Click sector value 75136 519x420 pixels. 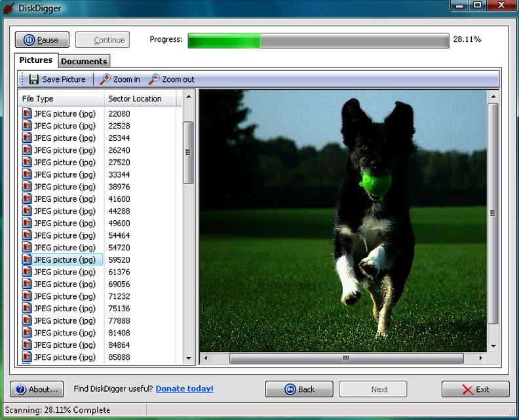(119, 309)
